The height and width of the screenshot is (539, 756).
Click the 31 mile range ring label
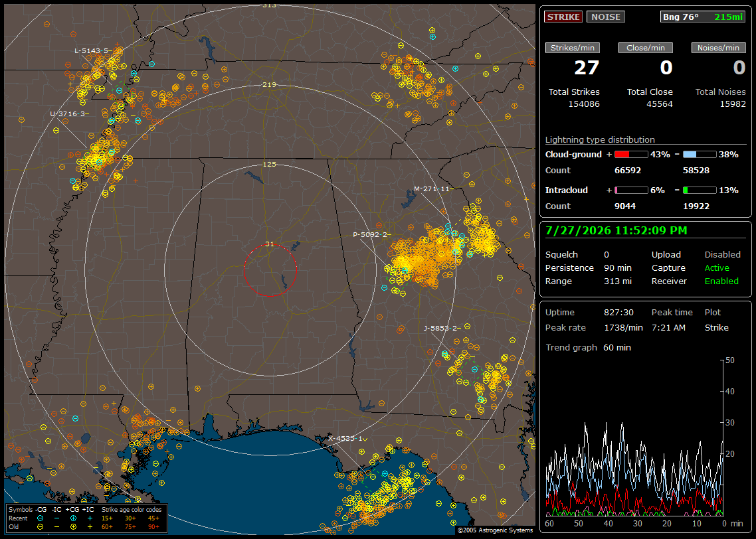tap(270, 244)
